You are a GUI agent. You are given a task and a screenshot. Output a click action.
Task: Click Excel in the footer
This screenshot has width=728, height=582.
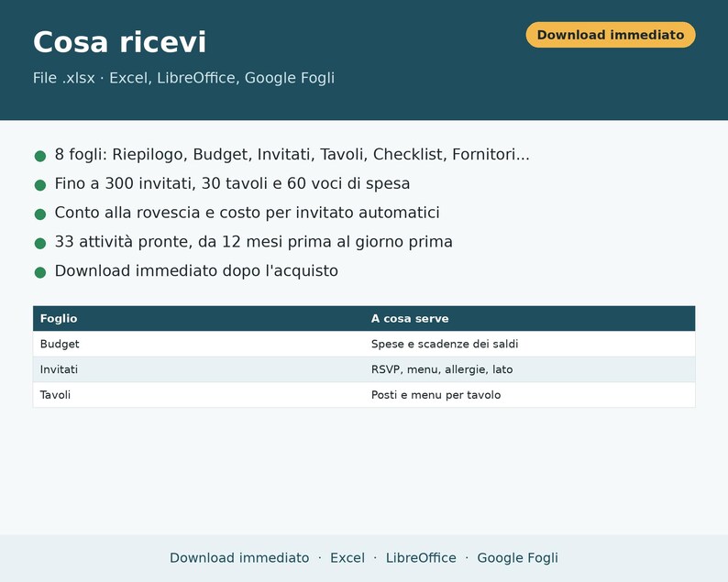347,558
